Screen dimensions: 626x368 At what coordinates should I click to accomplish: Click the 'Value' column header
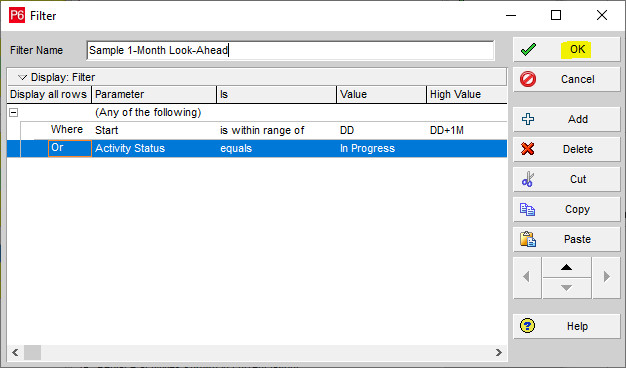pos(382,95)
